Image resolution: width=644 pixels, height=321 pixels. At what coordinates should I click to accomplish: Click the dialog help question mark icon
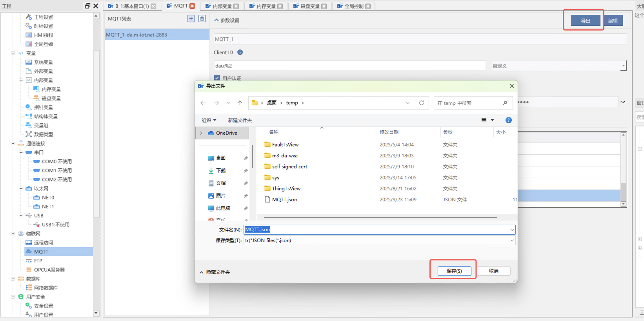(x=508, y=120)
